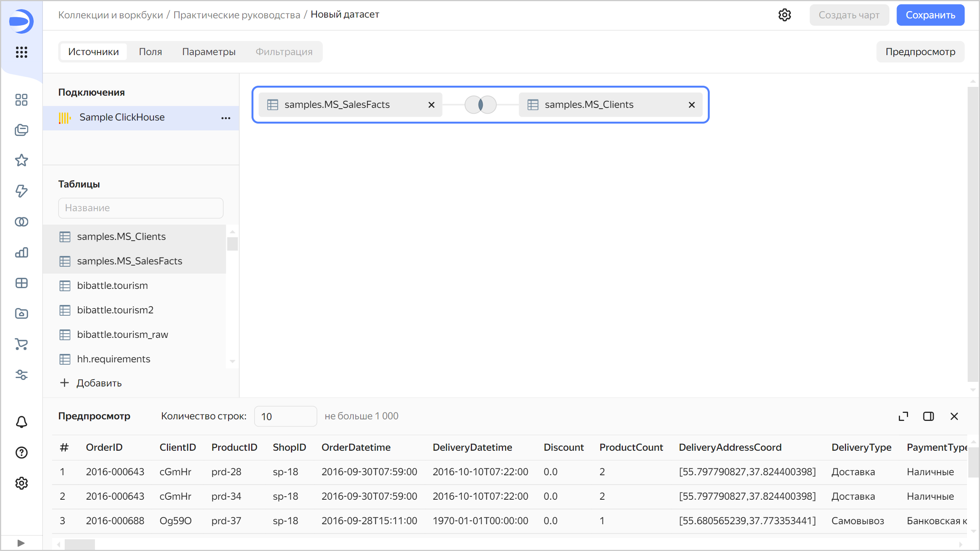Remove samples.MS_Clients from the canvas

coord(691,105)
